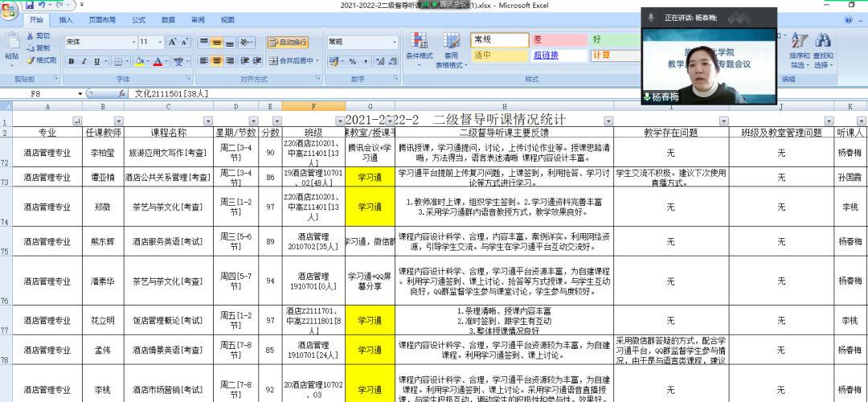The width and height of the screenshot is (868, 402).
Task: Switch to the 页面布局 ribbon tab
Action: (x=102, y=19)
